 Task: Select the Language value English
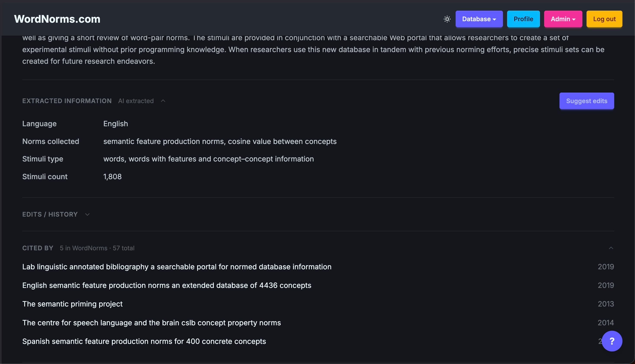click(116, 124)
